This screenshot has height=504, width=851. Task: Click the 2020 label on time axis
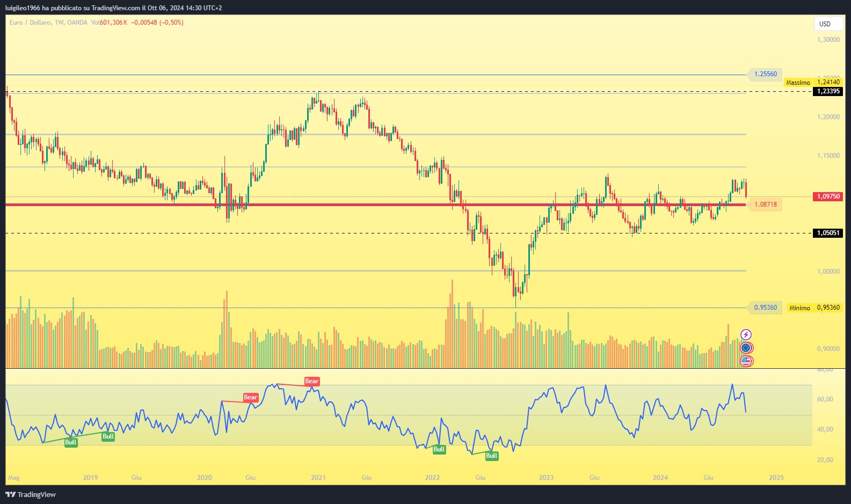(205, 478)
